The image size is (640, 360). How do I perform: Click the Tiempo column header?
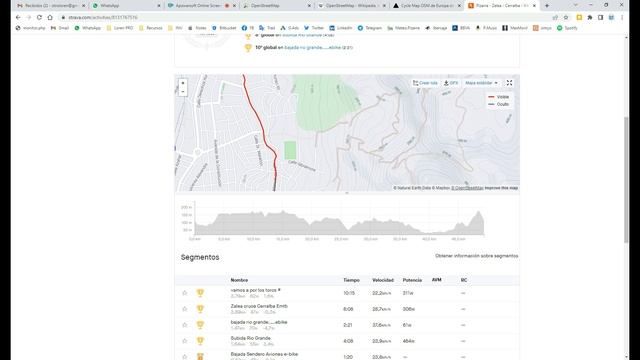pyautogui.click(x=351, y=280)
